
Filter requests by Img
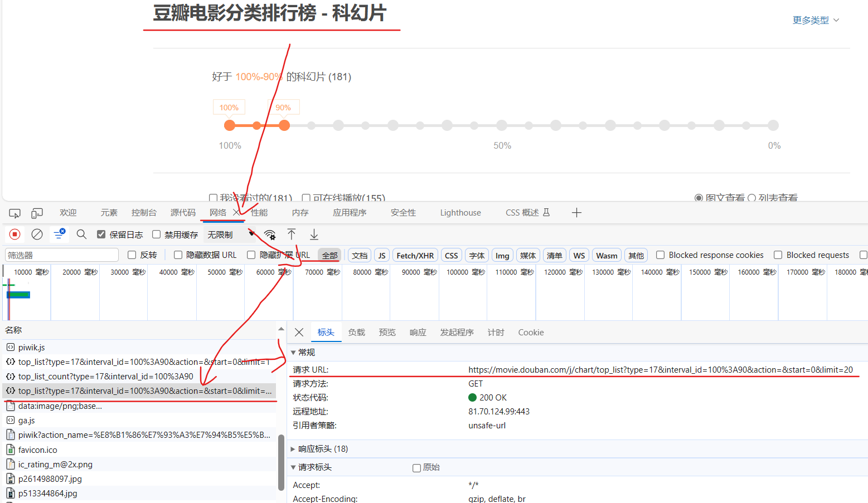[x=502, y=256]
